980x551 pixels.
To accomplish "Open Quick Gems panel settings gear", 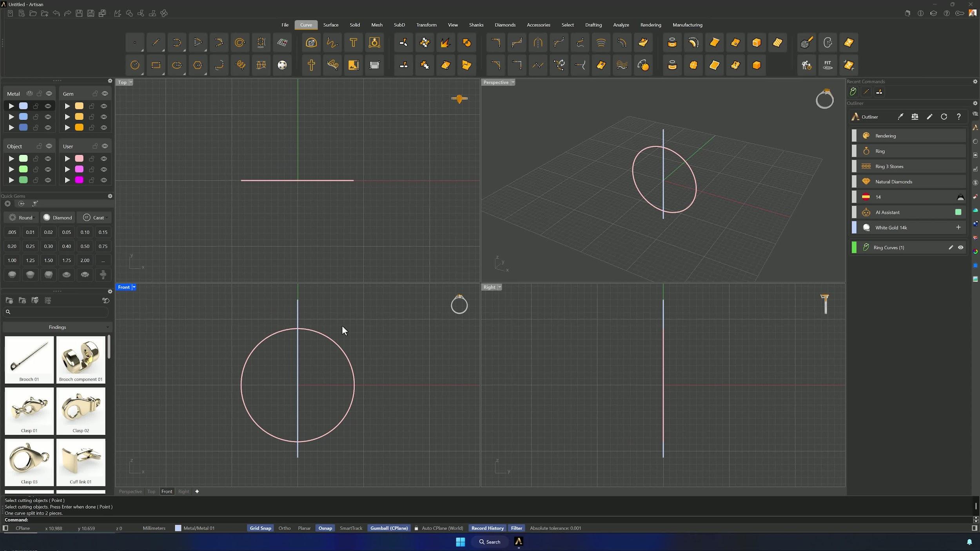I will tap(110, 196).
